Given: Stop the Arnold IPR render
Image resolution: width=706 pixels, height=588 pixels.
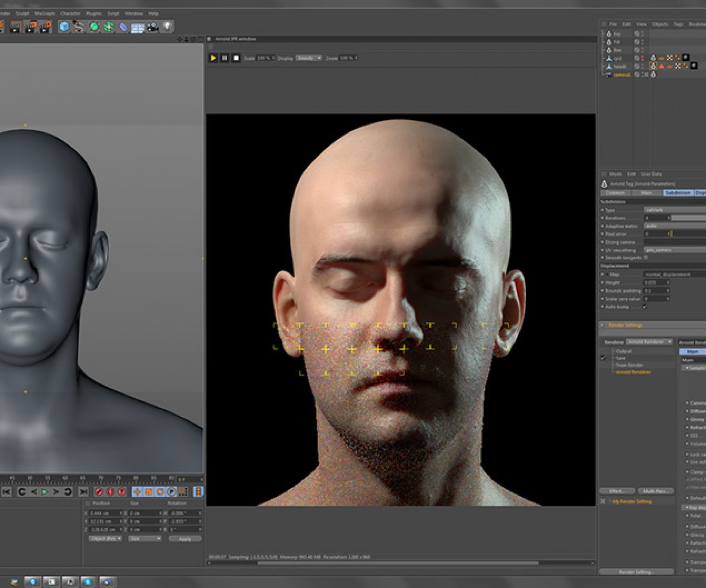Looking at the screenshot, I should (236, 58).
